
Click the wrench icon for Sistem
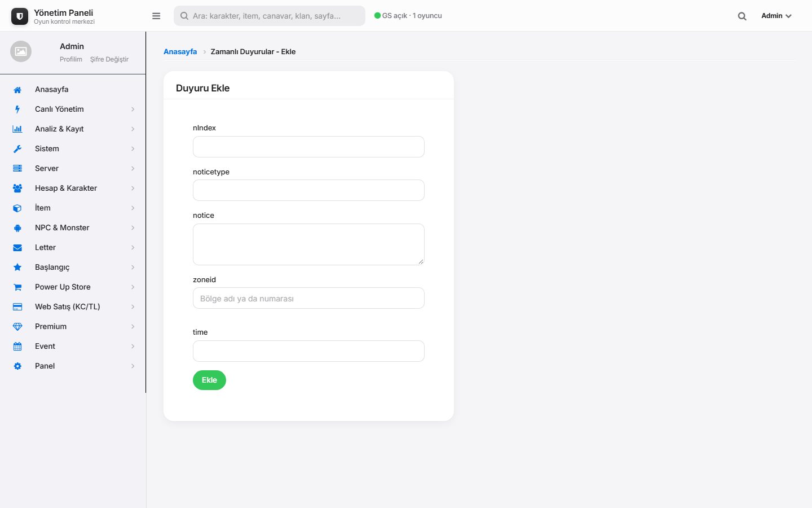[x=17, y=149]
